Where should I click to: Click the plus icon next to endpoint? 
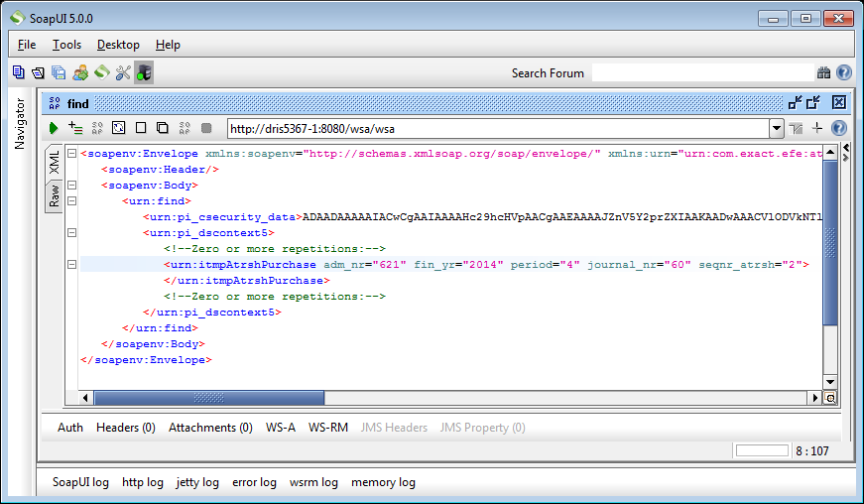click(x=817, y=128)
